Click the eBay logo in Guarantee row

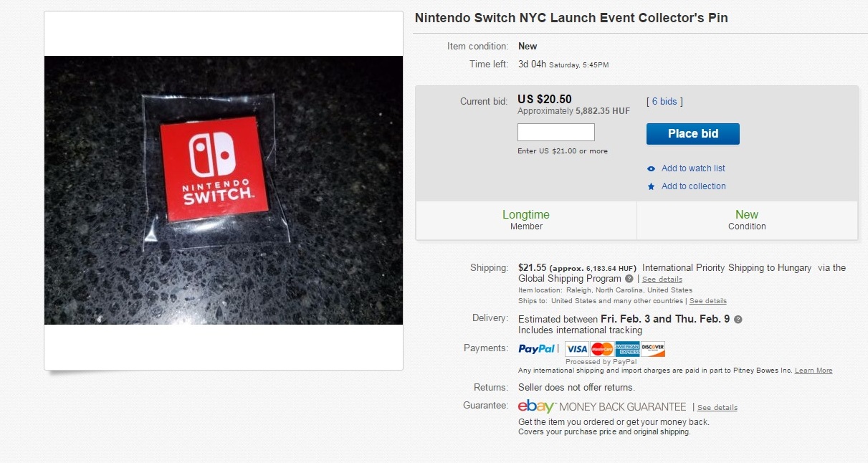536,406
